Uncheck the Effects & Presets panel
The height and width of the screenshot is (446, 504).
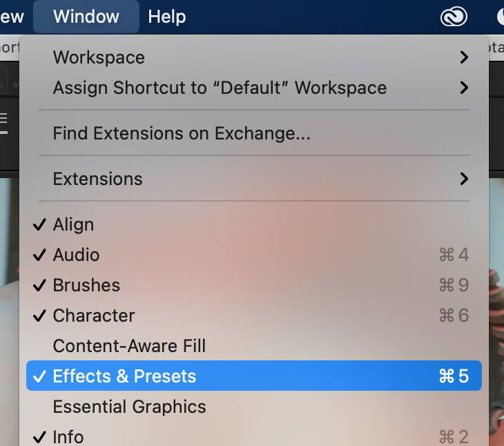(x=253, y=376)
